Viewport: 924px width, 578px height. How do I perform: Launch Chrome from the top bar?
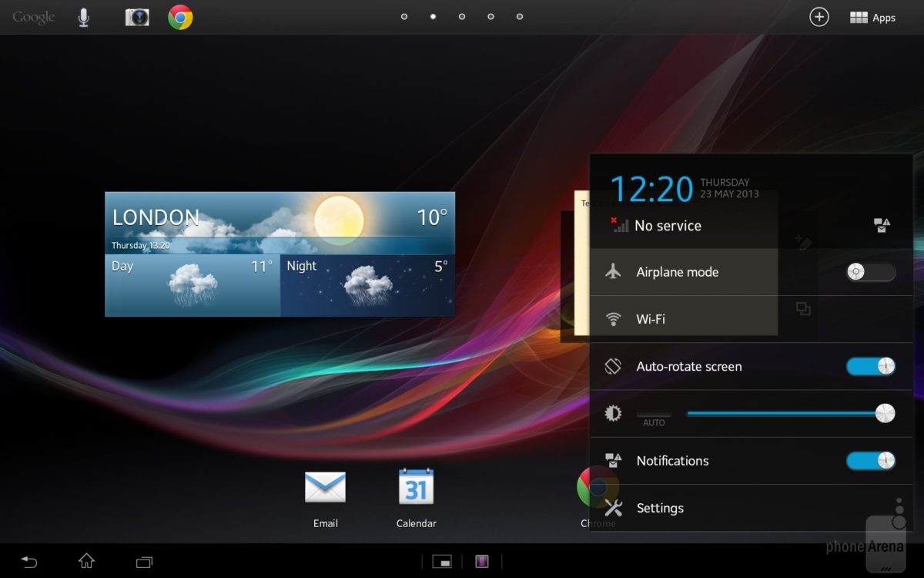(180, 18)
